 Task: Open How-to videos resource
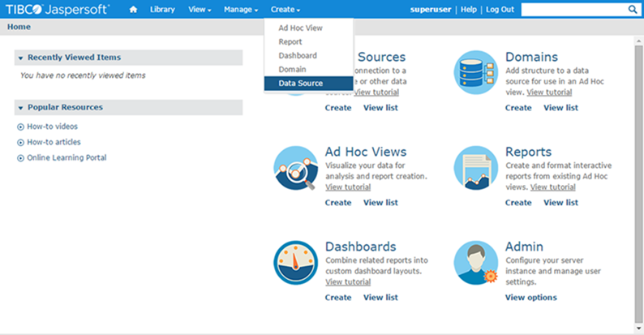(x=52, y=127)
